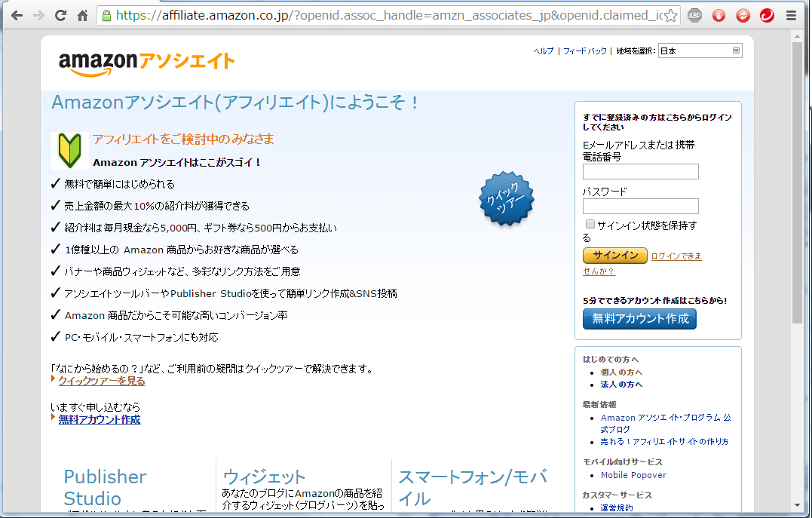
Task: Click the Amazonアソシエイト(アフィリエイト)にようこそ！ title
Action: point(234,102)
